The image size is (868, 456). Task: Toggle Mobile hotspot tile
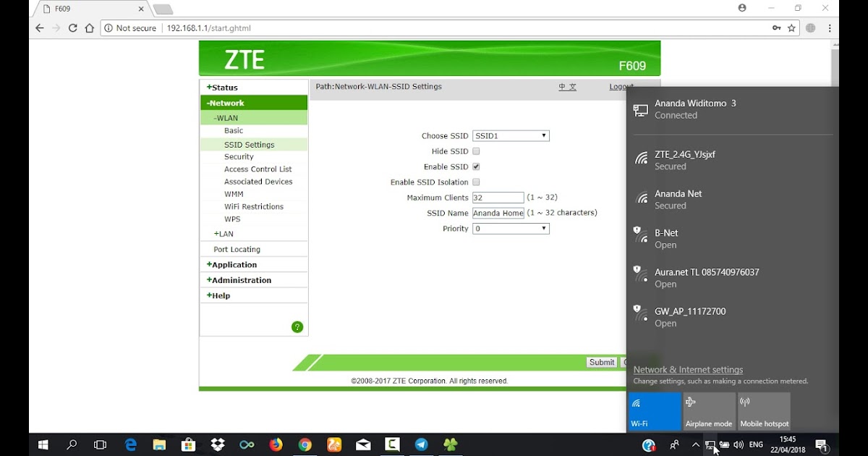click(x=764, y=411)
